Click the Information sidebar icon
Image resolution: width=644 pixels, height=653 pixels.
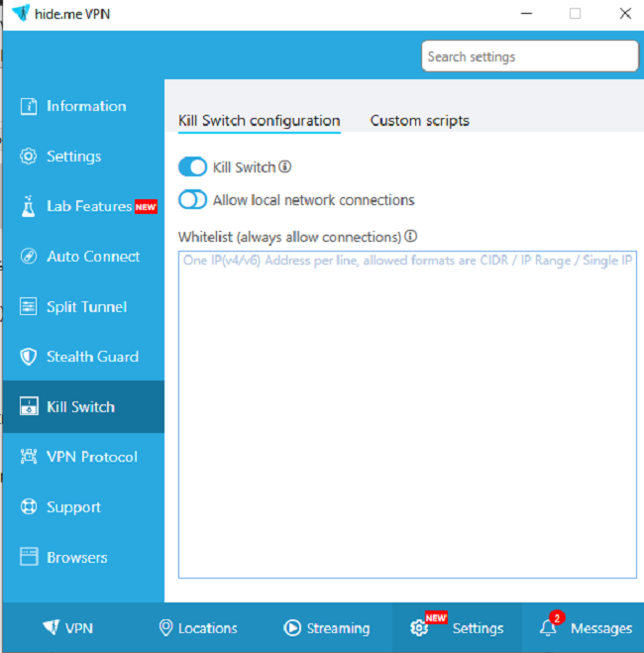[x=29, y=106]
